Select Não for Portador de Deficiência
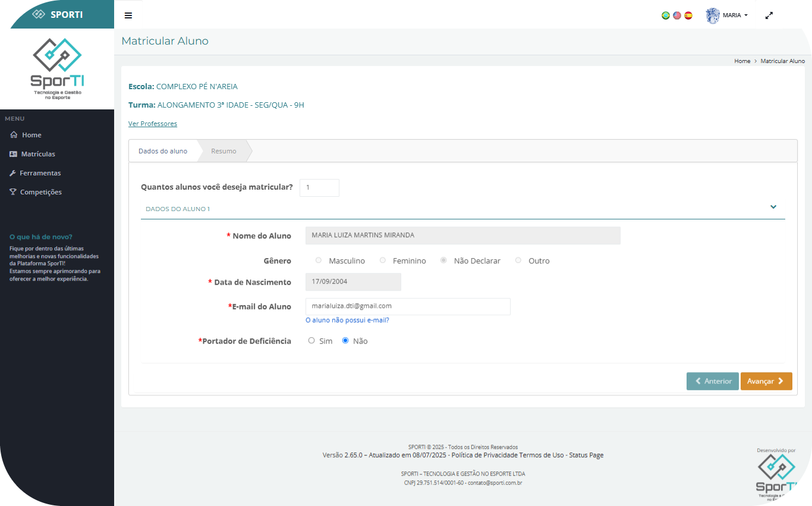Image resolution: width=812 pixels, height=506 pixels. (345, 341)
